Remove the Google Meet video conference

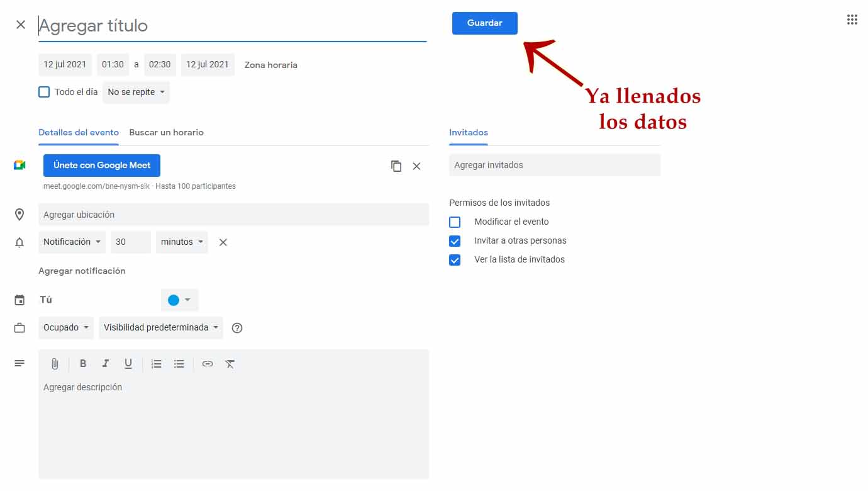click(416, 166)
